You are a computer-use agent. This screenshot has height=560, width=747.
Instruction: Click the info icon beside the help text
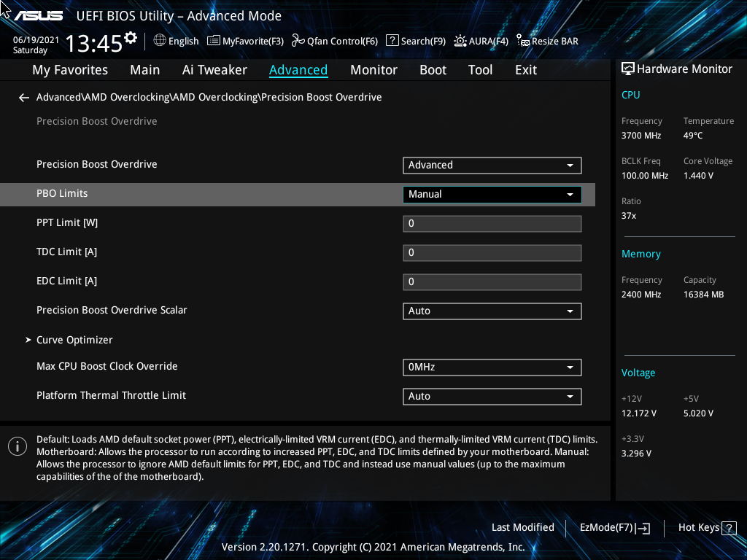18,446
